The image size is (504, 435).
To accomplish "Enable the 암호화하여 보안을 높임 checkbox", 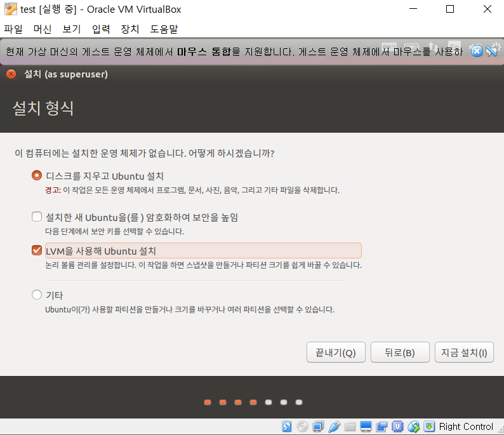I will tap(37, 217).
